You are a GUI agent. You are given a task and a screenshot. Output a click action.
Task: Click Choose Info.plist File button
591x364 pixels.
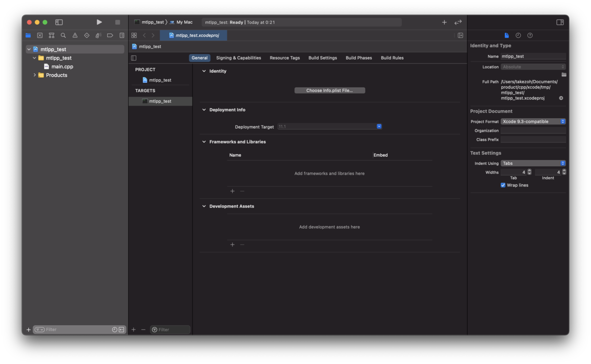point(329,91)
